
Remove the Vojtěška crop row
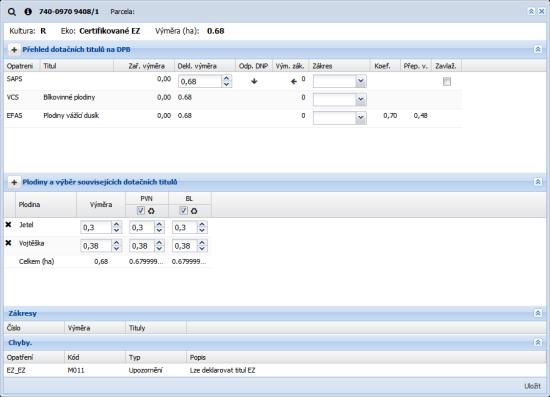(x=8, y=243)
